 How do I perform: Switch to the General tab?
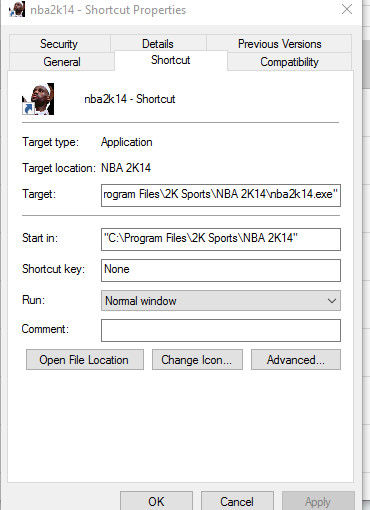pos(62,62)
